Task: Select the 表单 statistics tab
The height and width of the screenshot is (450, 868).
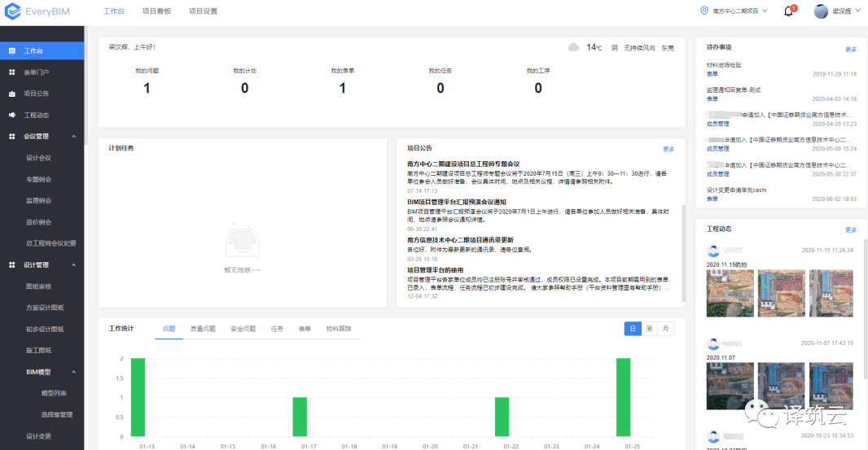Action: [x=305, y=329]
